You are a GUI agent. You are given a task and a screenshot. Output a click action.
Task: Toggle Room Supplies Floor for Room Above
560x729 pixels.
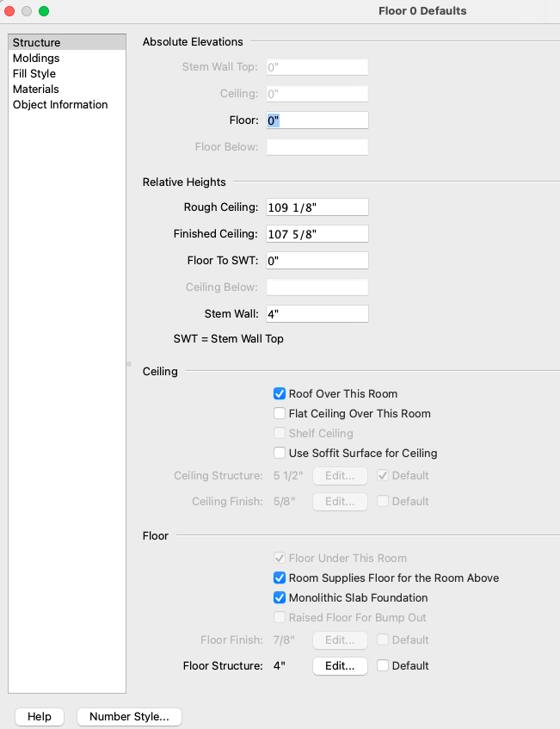[280, 578]
